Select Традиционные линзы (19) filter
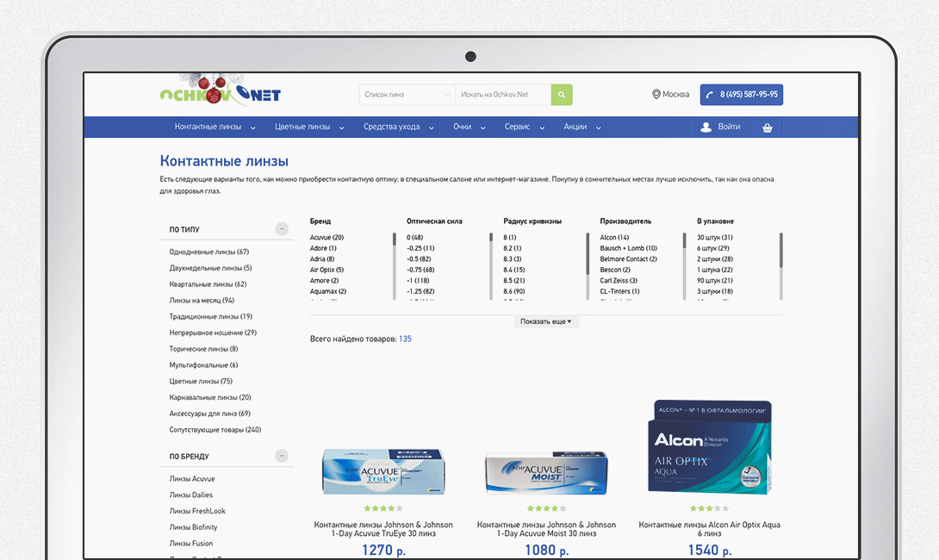Viewport: 939px width, 560px height. click(x=211, y=317)
